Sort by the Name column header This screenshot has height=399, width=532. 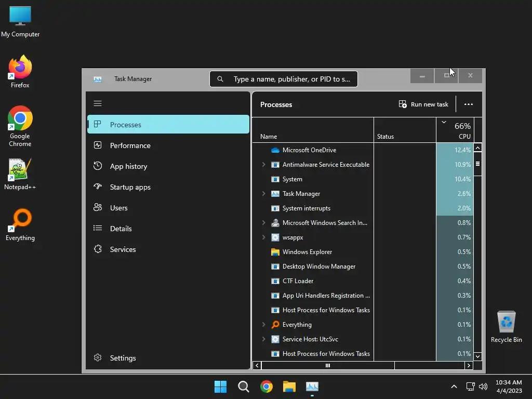[313, 130]
